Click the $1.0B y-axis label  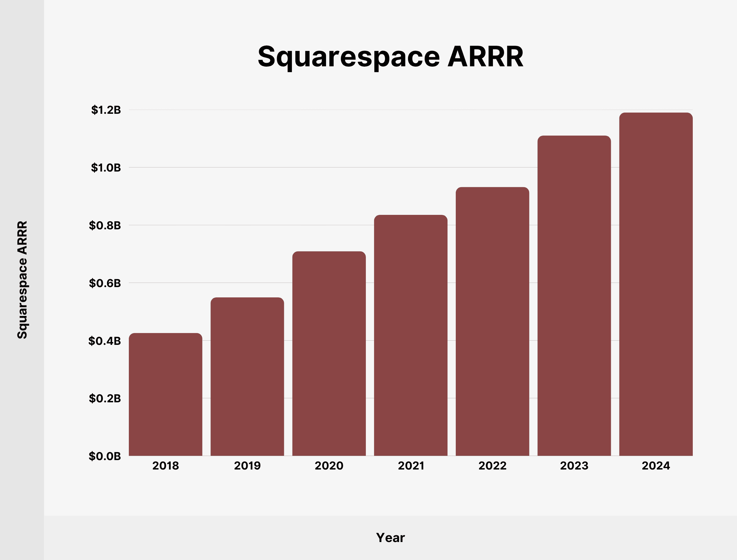106,168
